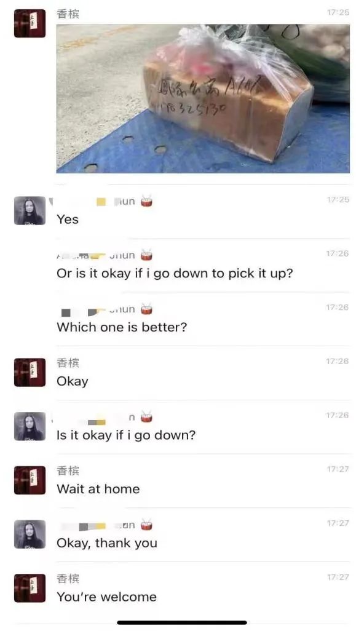Tap the red avatar beside "Okay"
Image resolution: width=364 pixels, height=631 pixels.
point(30,372)
